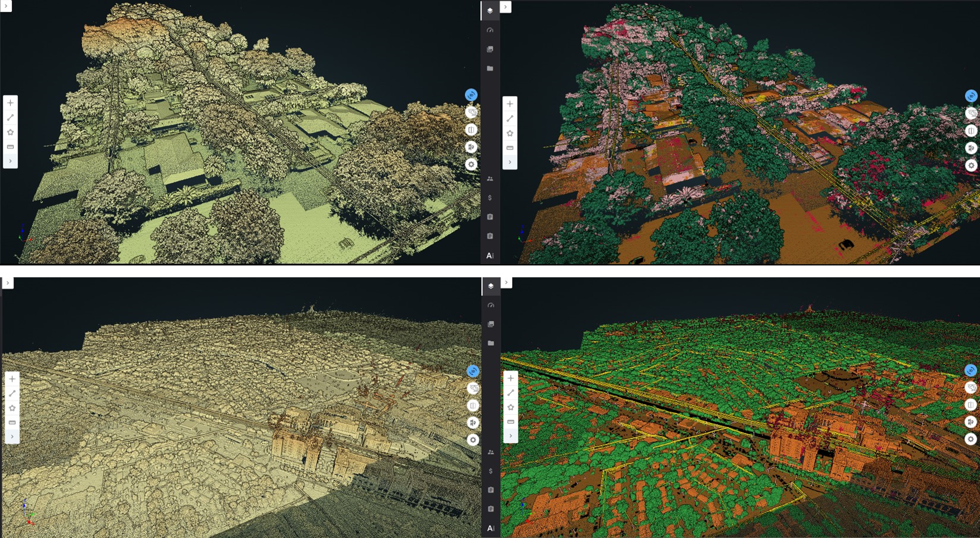Image resolution: width=980 pixels, height=538 pixels.
Task: Select the polygon area tool in bottom-left viewer
Action: click(12, 408)
